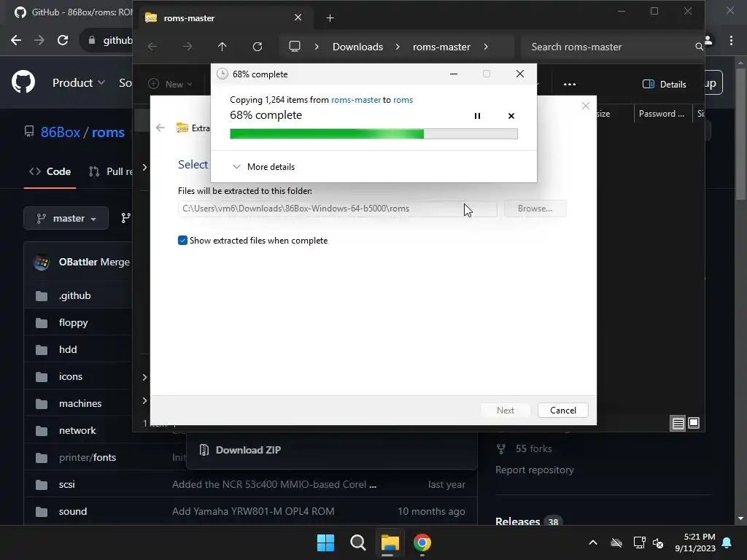
Task: Click Chrome icon in taskbar
Action: coord(422,542)
